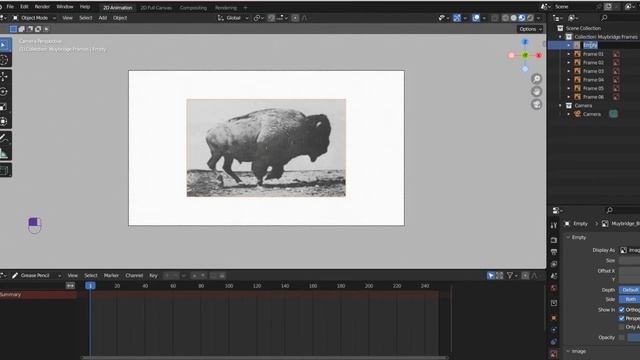The height and width of the screenshot is (360, 640).
Task: Toggle viewport overlays button in header
Action: (476, 18)
